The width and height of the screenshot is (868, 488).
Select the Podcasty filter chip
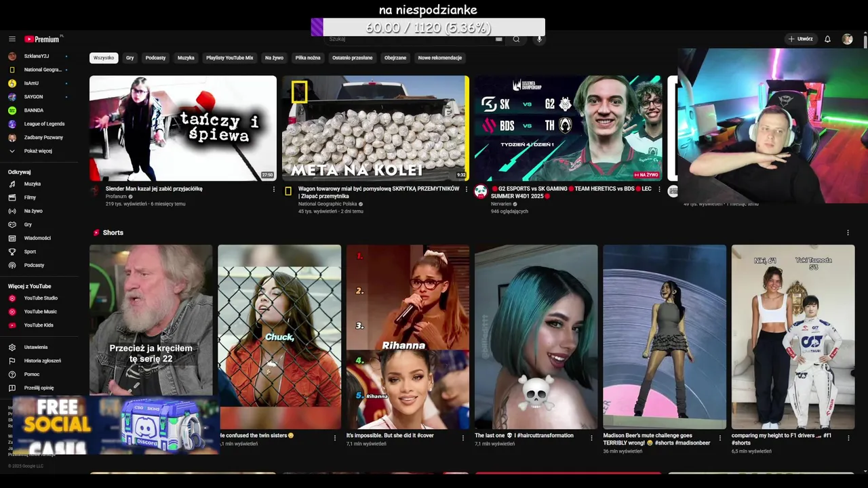(x=155, y=58)
